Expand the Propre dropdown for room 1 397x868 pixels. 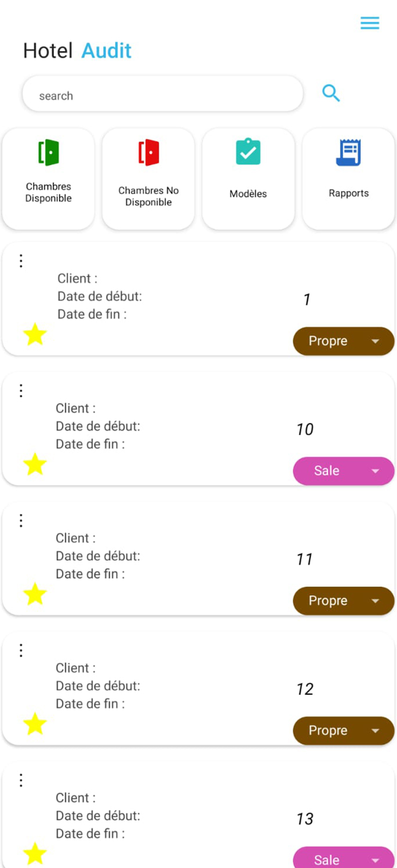pos(344,341)
